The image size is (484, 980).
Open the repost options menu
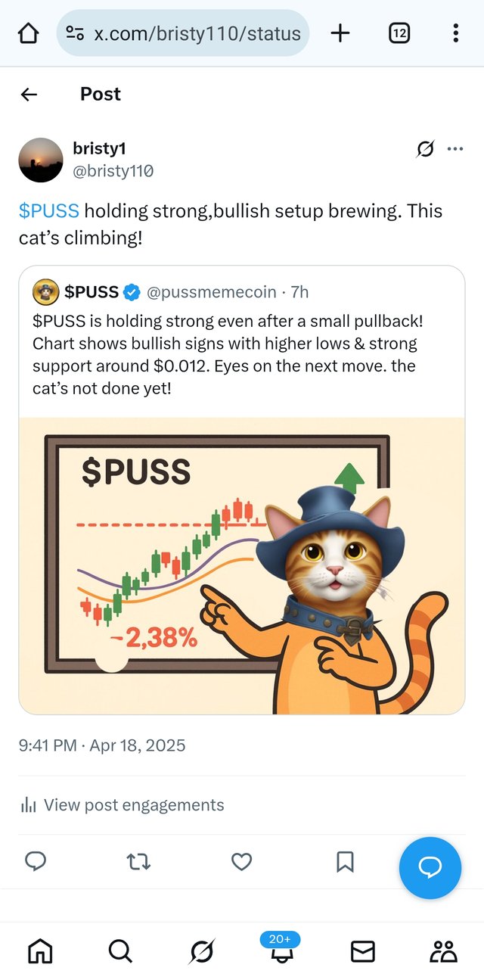[x=138, y=861]
